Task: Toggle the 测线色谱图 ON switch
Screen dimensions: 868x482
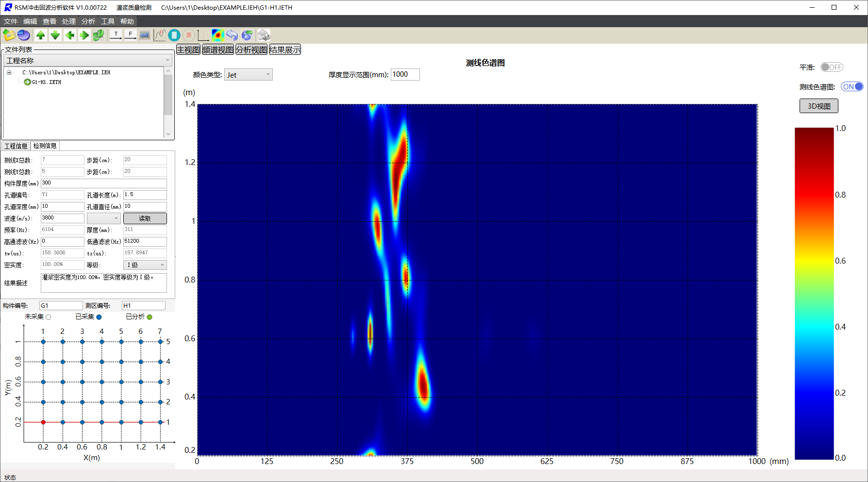Action: [852, 86]
